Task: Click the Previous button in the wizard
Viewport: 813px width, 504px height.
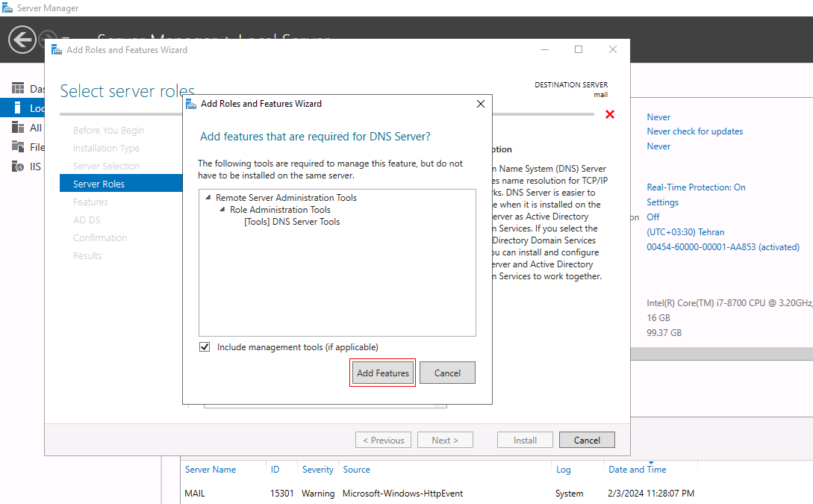Action: pos(383,441)
